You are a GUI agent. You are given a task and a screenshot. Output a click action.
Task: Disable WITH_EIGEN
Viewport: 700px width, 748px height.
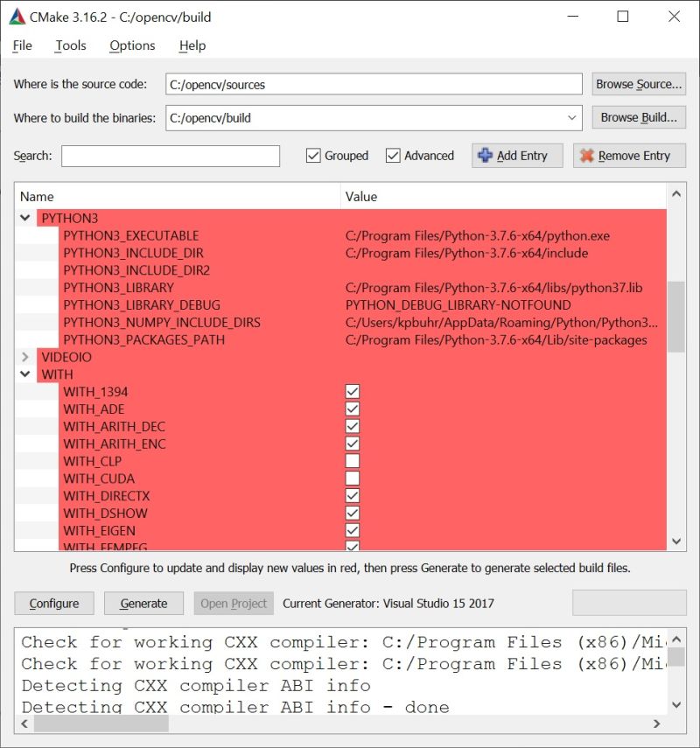point(351,530)
